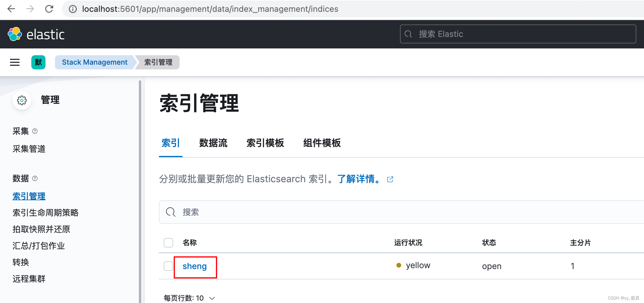Open 索引生命周期策略 in the sidebar

click(x=45, y=213)
